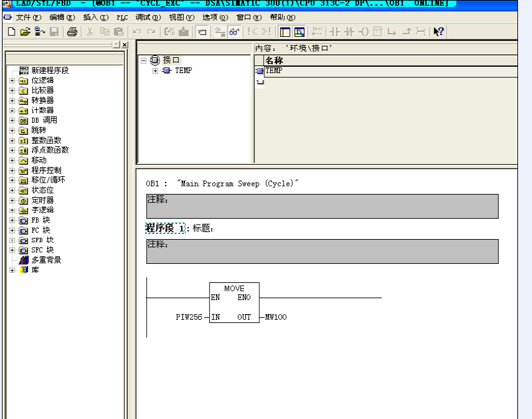Viewport: 532px width, 419px height.
Task: Expand the DB 调用 folder
Action: [x=12, y=120]
